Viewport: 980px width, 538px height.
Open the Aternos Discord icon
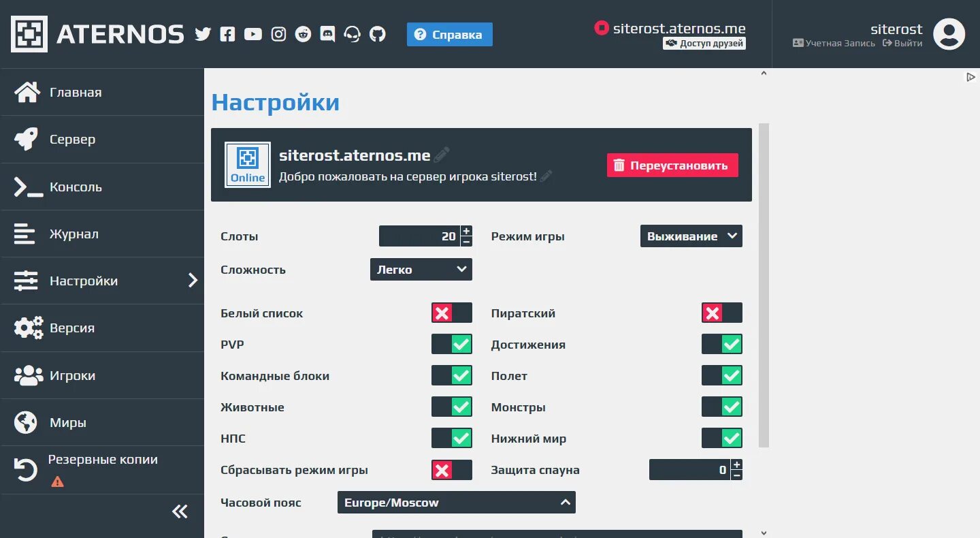327,34
